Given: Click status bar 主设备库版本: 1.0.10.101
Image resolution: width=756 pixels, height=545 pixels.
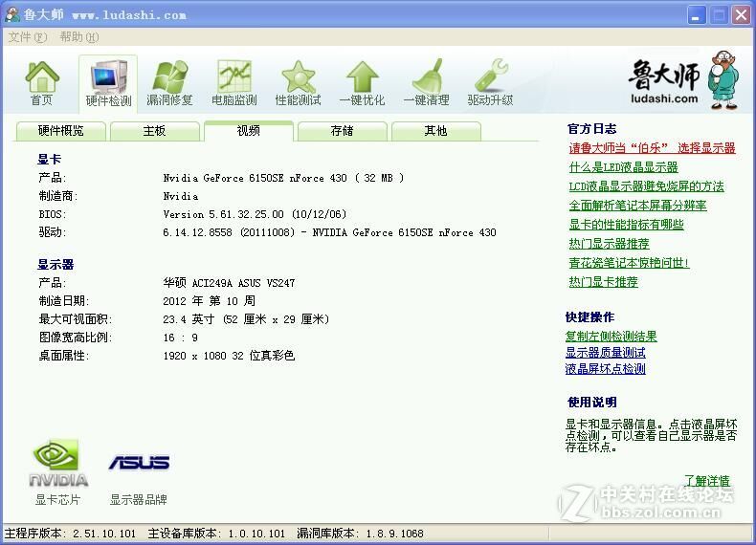Looking at the screenshot, I should tap(216, 534).
